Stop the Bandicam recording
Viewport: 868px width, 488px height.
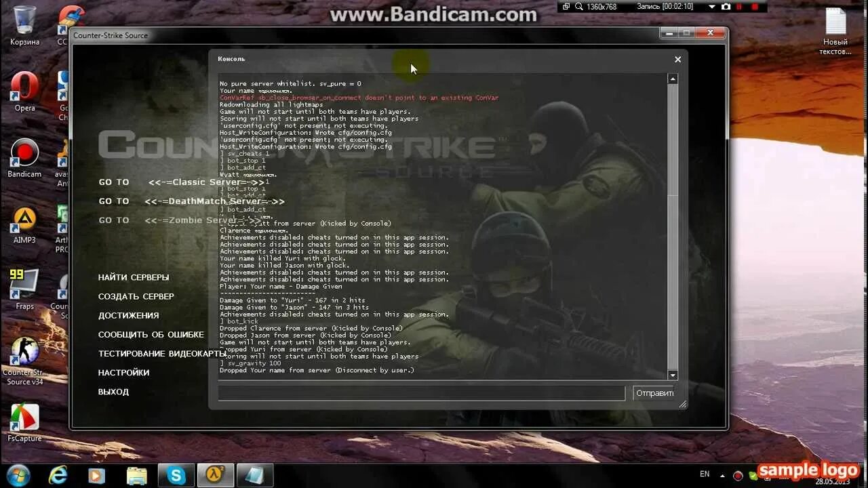pyautogui.click(x=756, y=6)
